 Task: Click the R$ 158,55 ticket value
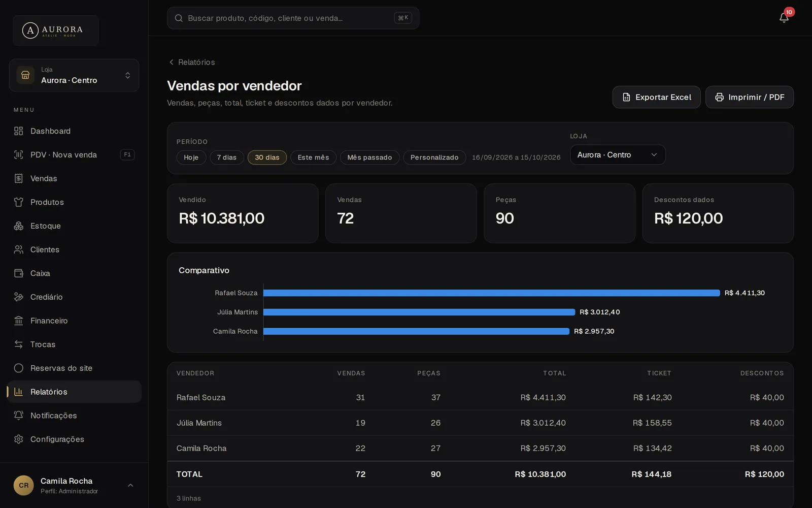652,423
